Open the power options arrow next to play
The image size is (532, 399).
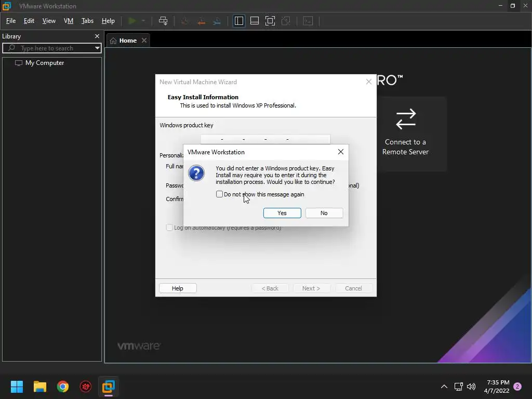(143, 21)
